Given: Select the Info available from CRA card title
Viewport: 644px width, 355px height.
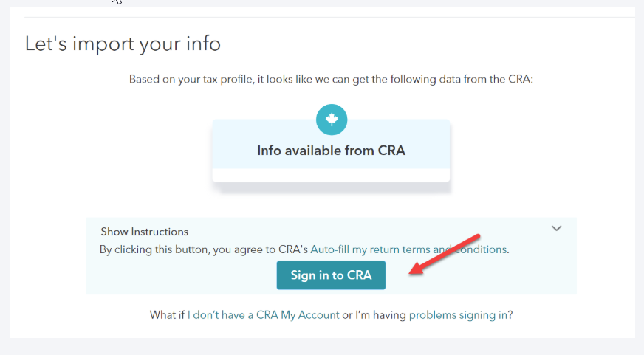Looking at the screenshot, I should (331, 151).
